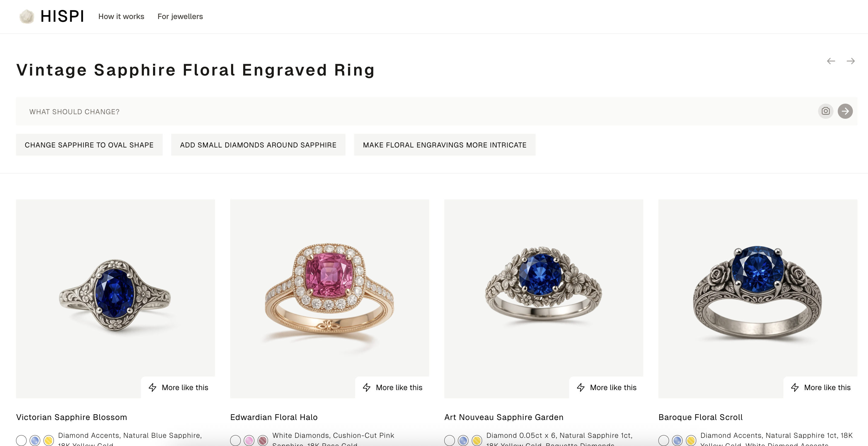Go to next design with right arrow
Screen dimensions: 868x446
point(850,61)
